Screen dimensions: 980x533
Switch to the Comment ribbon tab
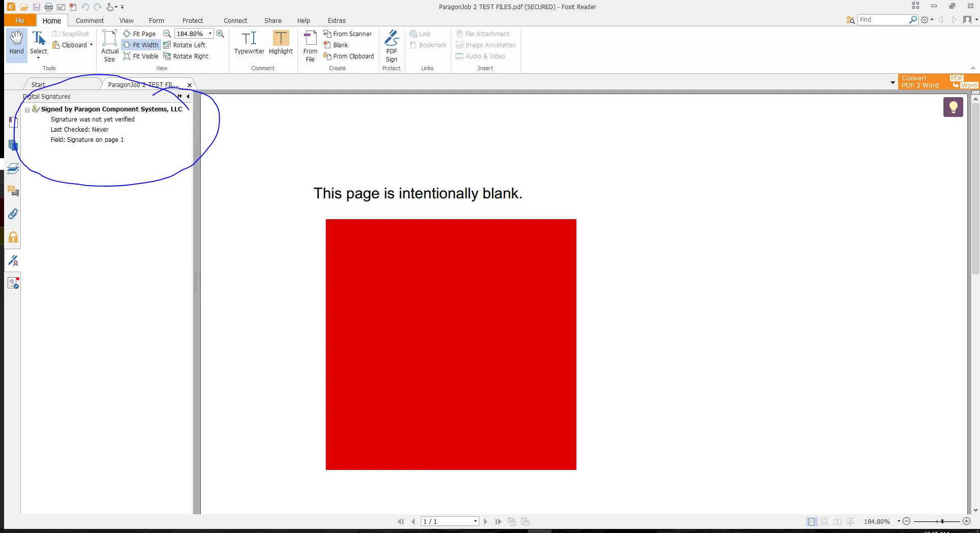pos(89,20)
